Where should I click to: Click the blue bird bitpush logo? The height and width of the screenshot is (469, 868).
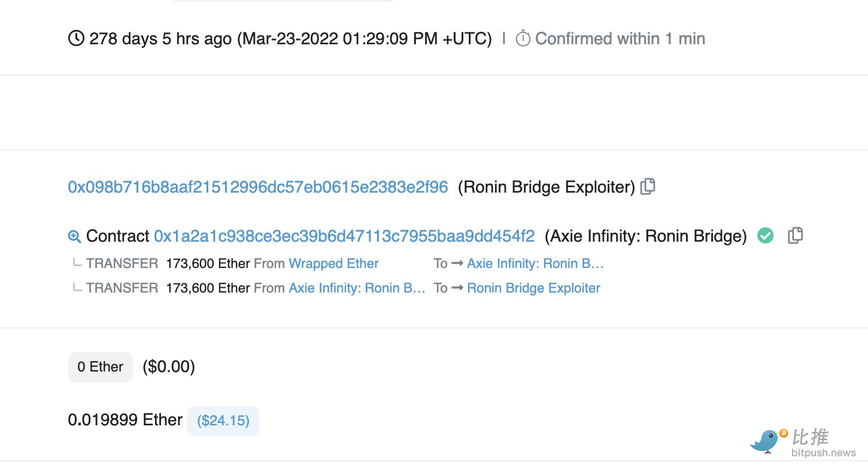[767, 440]
